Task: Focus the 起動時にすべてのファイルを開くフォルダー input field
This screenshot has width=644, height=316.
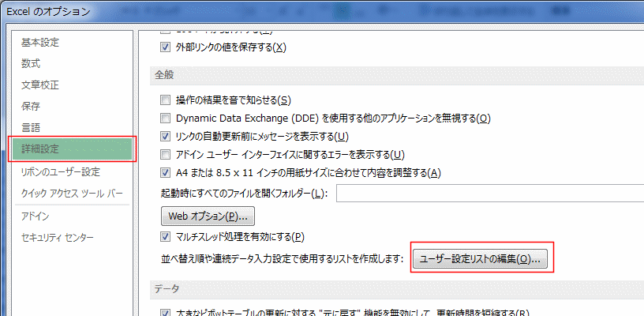Action: point(490,194)
